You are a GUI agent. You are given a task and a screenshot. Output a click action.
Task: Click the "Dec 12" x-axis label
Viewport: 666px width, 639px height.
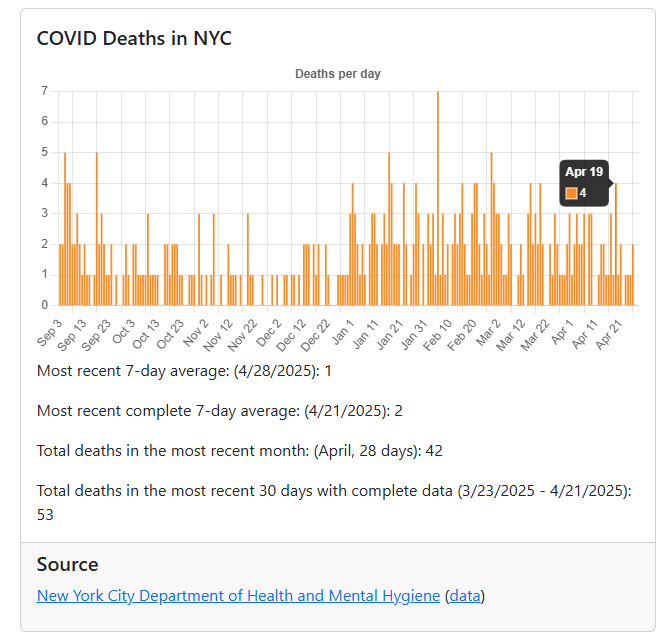[293, 334]
